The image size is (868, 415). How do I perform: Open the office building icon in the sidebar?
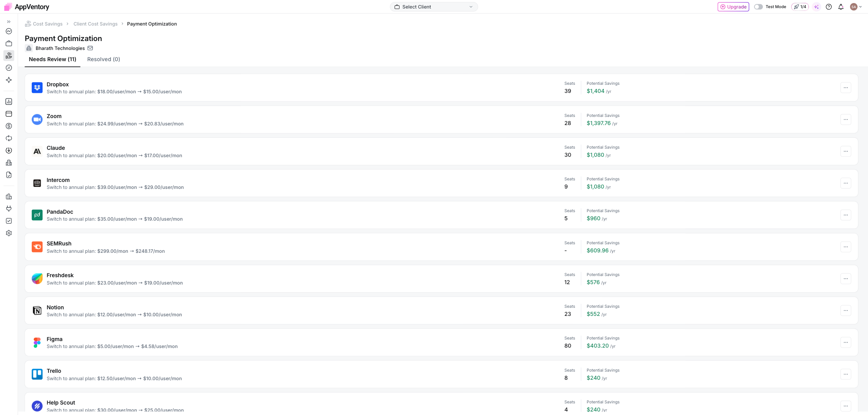tap(9, 163)
